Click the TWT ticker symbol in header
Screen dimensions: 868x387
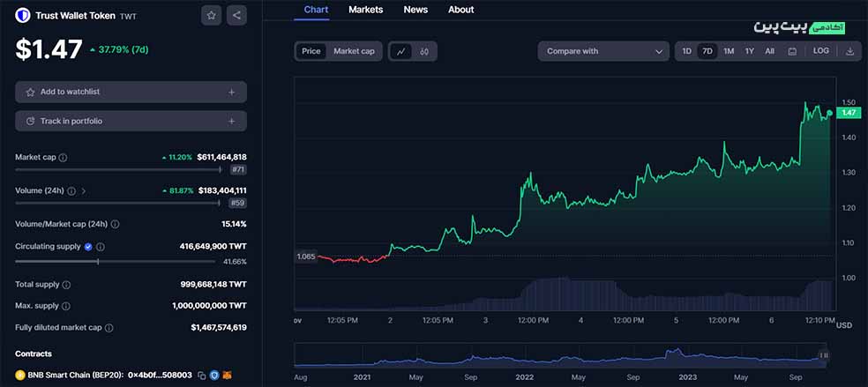pos(128,16)
